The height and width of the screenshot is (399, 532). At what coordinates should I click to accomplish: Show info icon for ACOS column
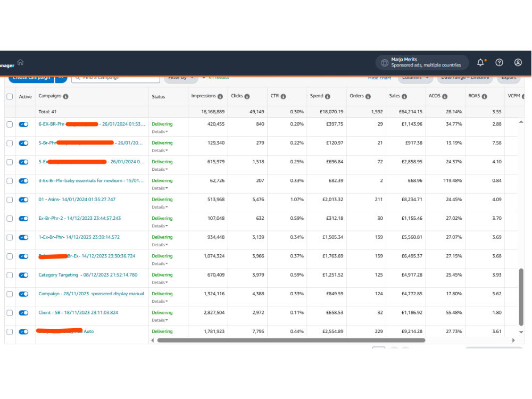445,96
